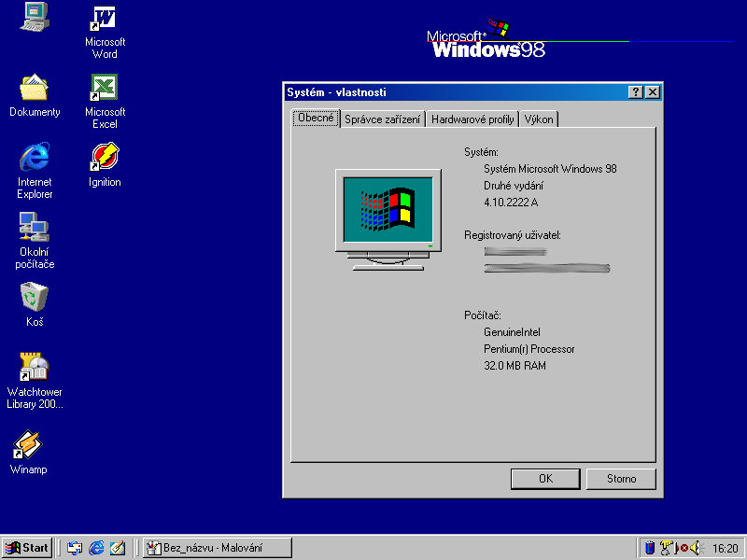This screenshot has height=560, width=747.
Task: Click the version text "4.10.2222 A"
Action: click(511, 203)
